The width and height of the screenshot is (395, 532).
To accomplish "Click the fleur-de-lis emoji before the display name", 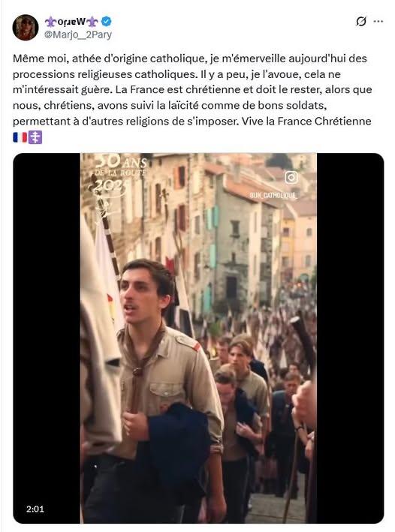I will (50, 22).
